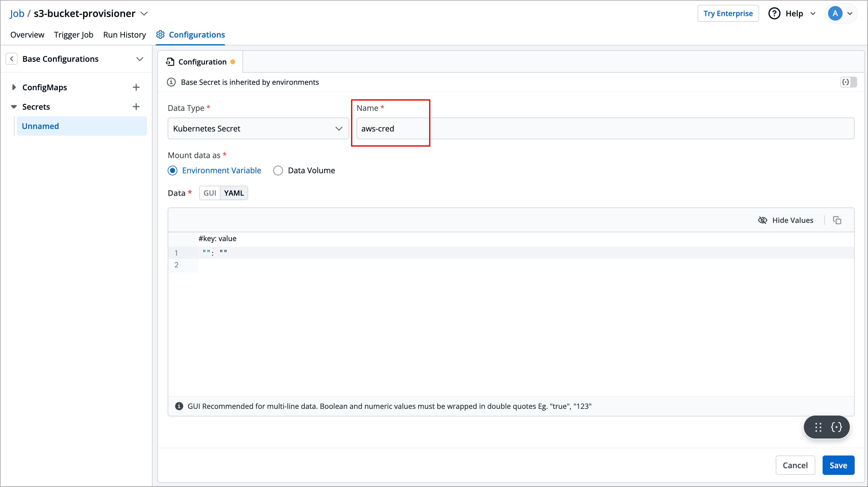Viewport: 868px width, 487px height.
Task: Click the add ConfigMap plus icon
Action: 136,87
